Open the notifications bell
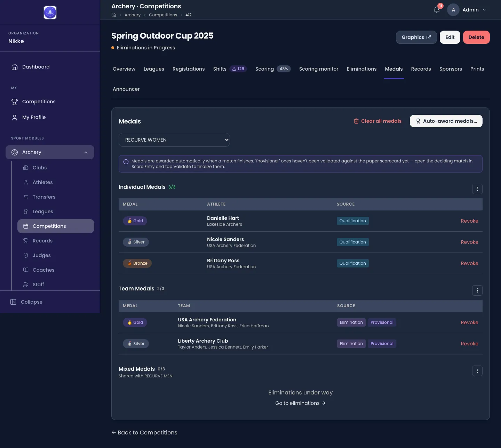 coord(437,10)
